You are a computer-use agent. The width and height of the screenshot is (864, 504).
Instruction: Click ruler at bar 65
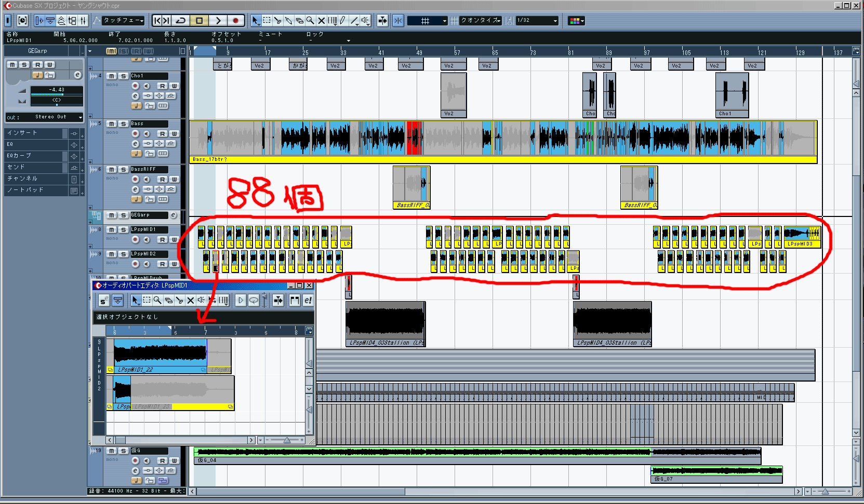pos(495,52)
